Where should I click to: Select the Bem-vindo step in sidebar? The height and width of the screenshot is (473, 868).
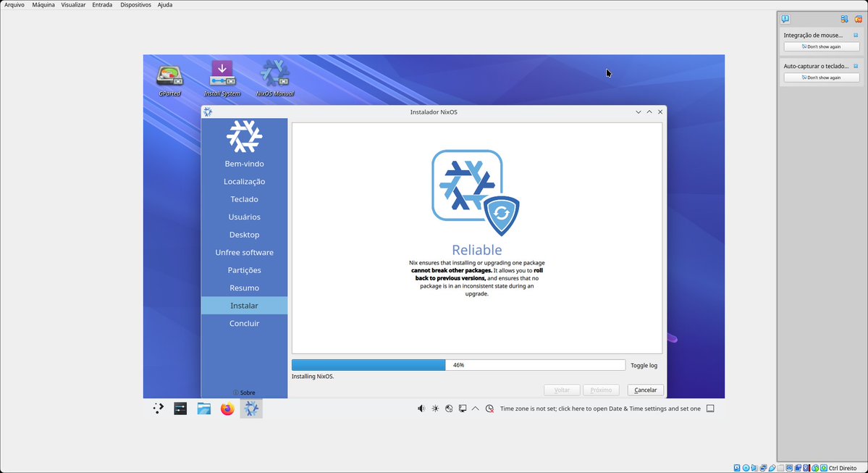(x=244, y=164)
